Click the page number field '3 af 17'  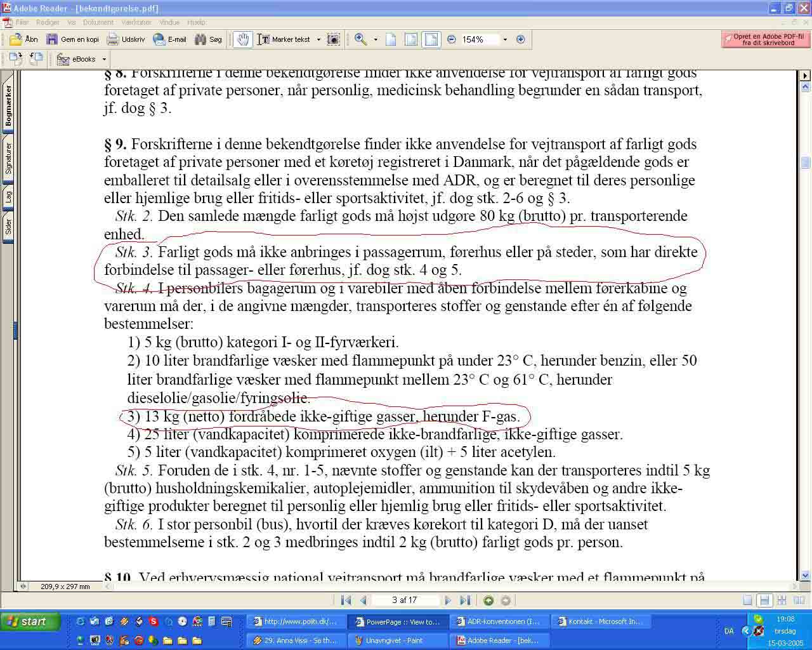(x=406, y=600)
